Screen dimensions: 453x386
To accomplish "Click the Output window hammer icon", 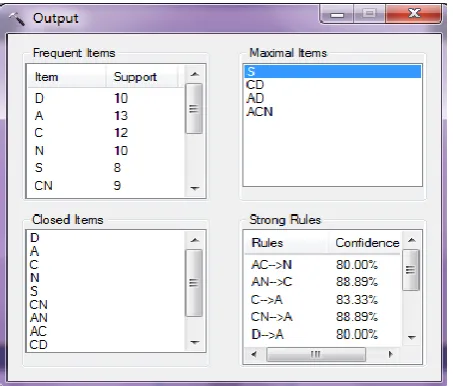I will pyautogui.click(x=17, y=18).
